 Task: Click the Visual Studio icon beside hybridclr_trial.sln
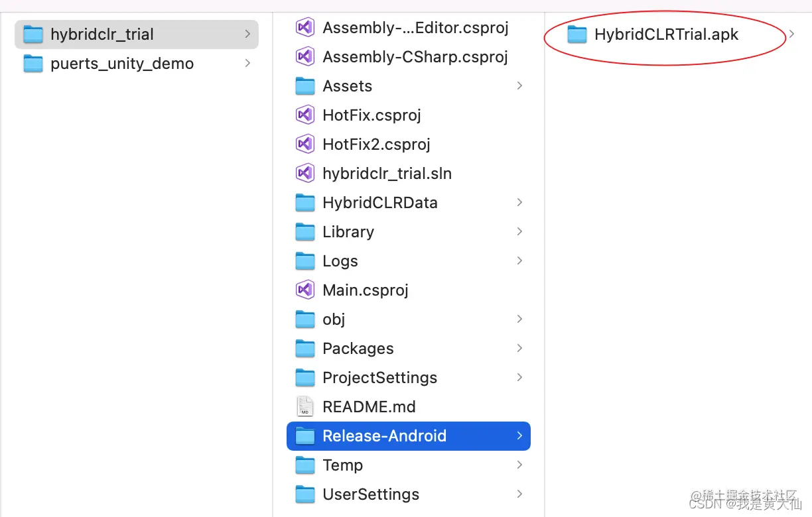(304, 173)
